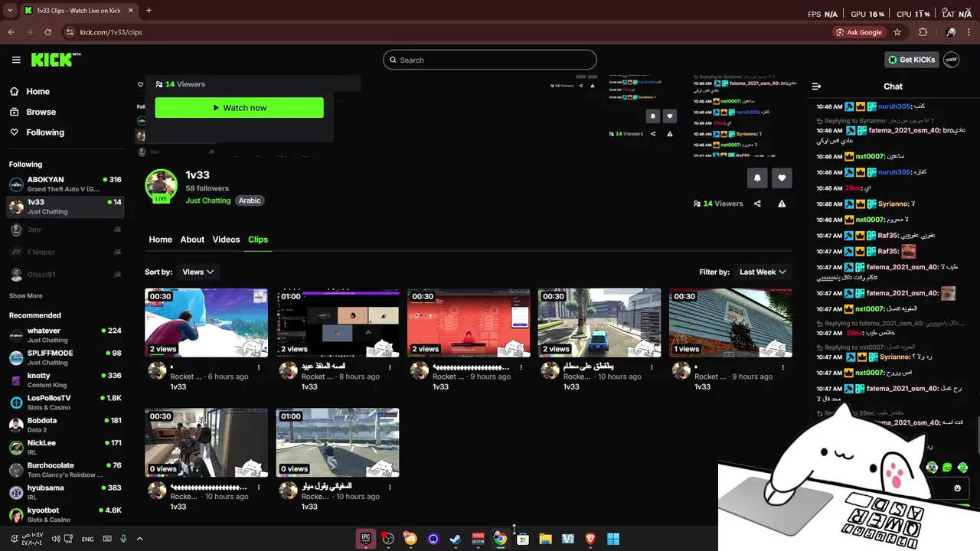Image resolution: width=980 pixels, height=551 pixels.
Task: Open the Videos tab
Action: [226, 240]
